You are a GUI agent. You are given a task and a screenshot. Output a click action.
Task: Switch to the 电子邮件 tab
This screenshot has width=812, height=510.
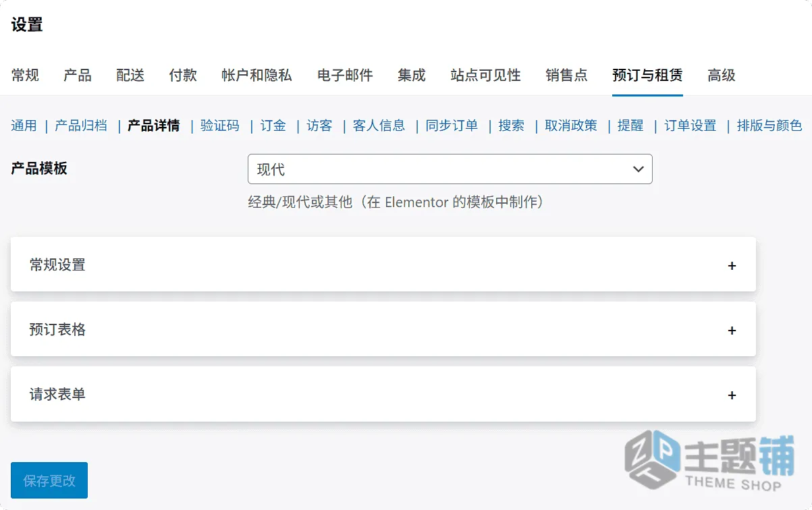point(345,76)
